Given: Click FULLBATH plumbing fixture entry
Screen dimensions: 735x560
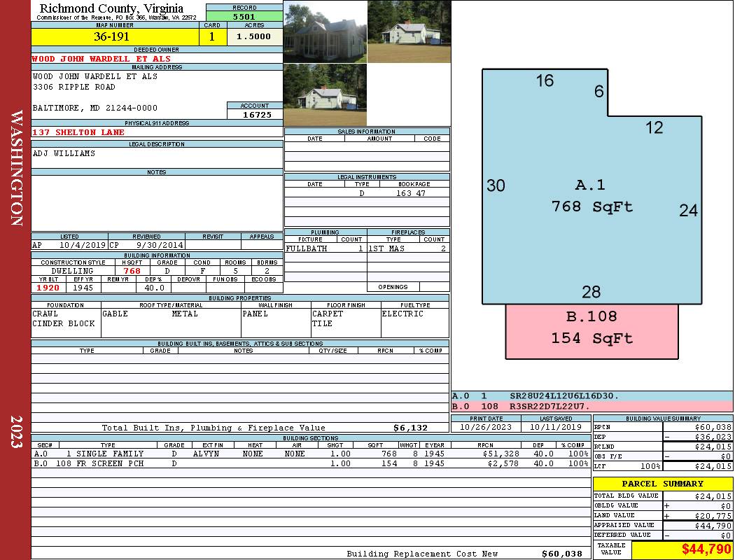Looking at the screenshot, I should (307, 248).
